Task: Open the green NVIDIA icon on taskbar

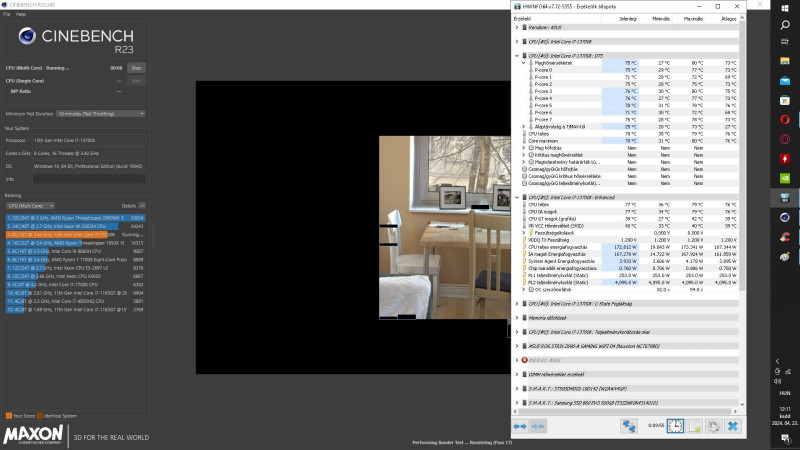Action: pos(785,178)
